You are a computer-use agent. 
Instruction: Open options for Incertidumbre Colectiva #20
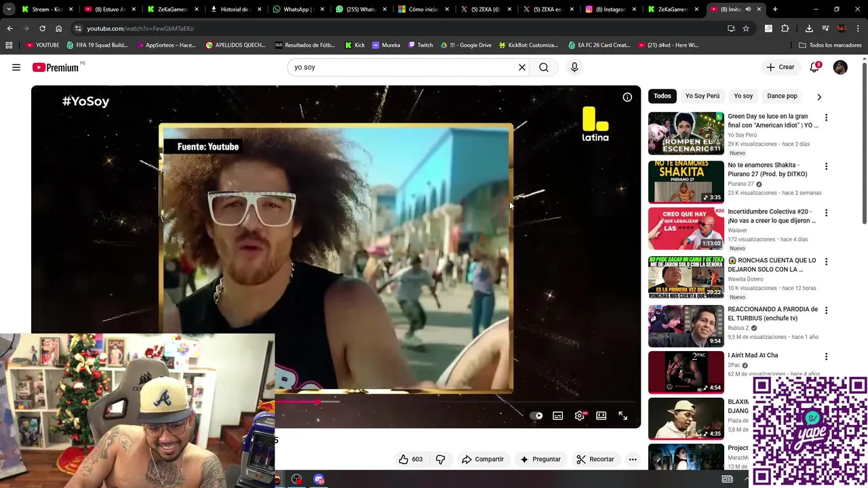coord(826,213)
